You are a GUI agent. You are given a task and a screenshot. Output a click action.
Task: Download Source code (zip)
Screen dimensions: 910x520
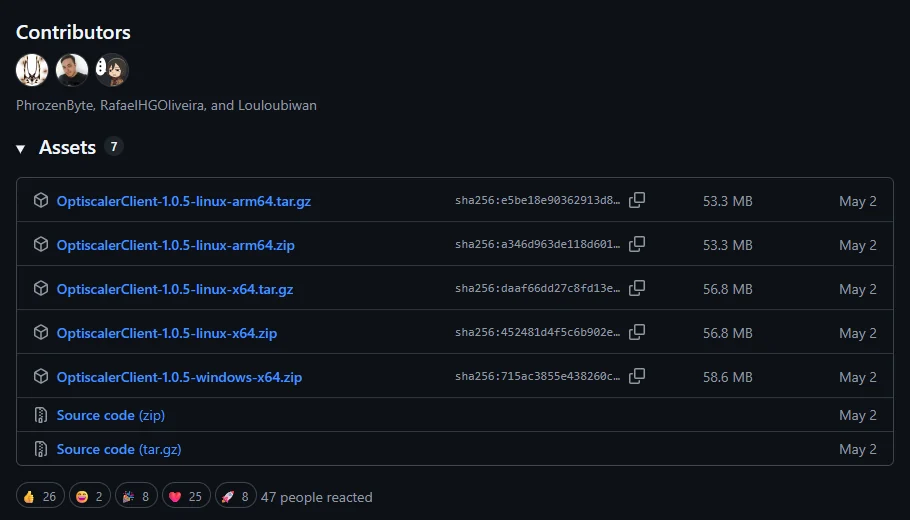pyautogui.click(x=111, y=416)
